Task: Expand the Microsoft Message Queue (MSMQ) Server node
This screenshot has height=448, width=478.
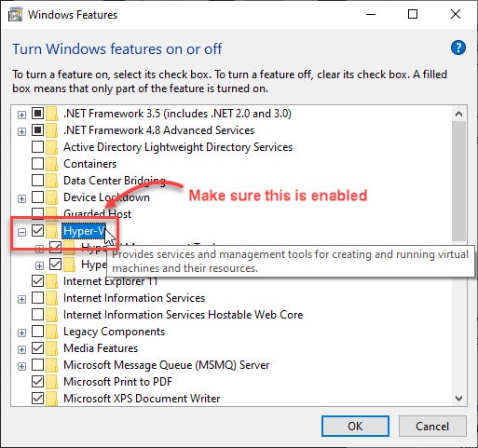Action: [x=21, y=366]
